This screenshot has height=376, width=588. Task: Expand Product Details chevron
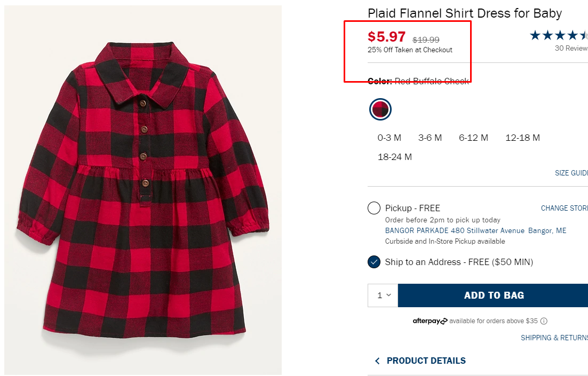point(377,361)
